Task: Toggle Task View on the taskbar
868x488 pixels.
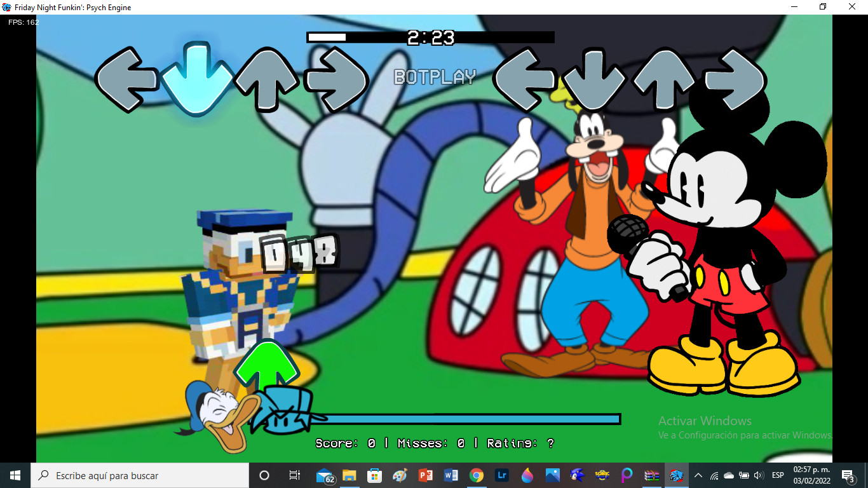Action: (x=294, y=475)
